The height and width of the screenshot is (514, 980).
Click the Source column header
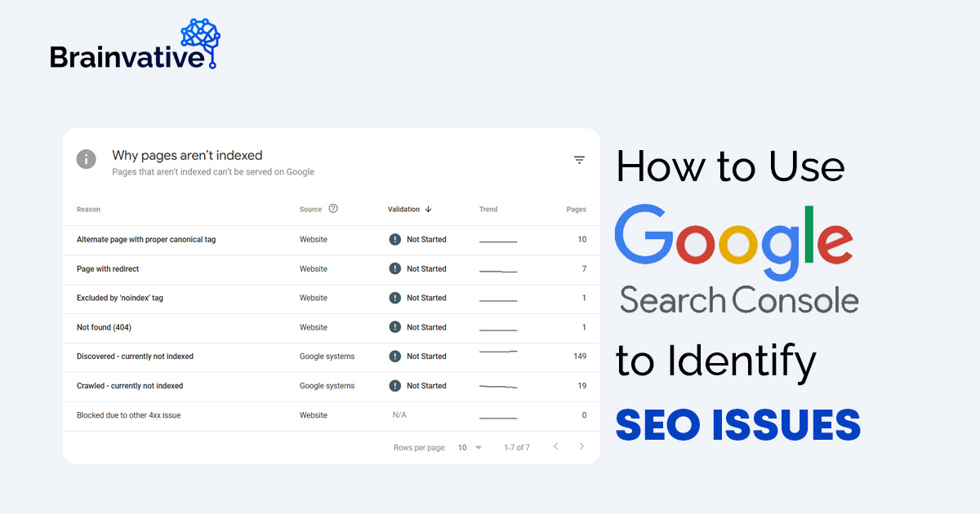click(x=310, y=210)
